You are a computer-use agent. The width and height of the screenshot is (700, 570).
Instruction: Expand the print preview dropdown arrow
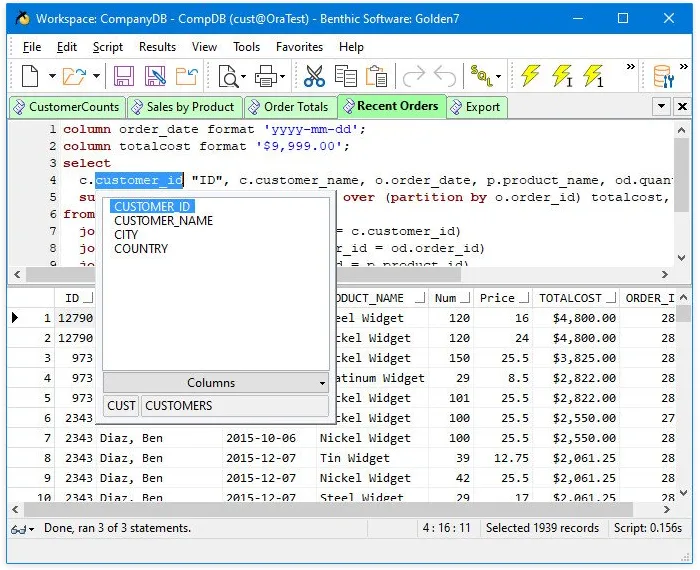coord(244,76)
